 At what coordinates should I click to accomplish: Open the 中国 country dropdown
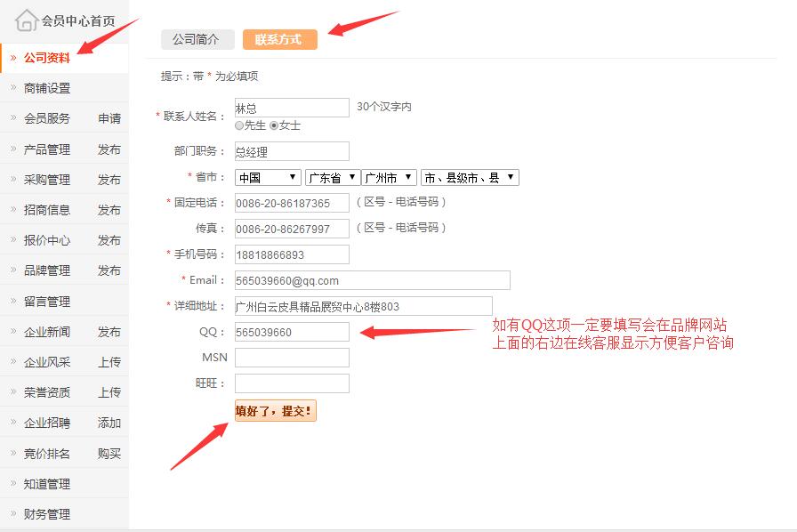pyautogui.click(x=269, y=178)
